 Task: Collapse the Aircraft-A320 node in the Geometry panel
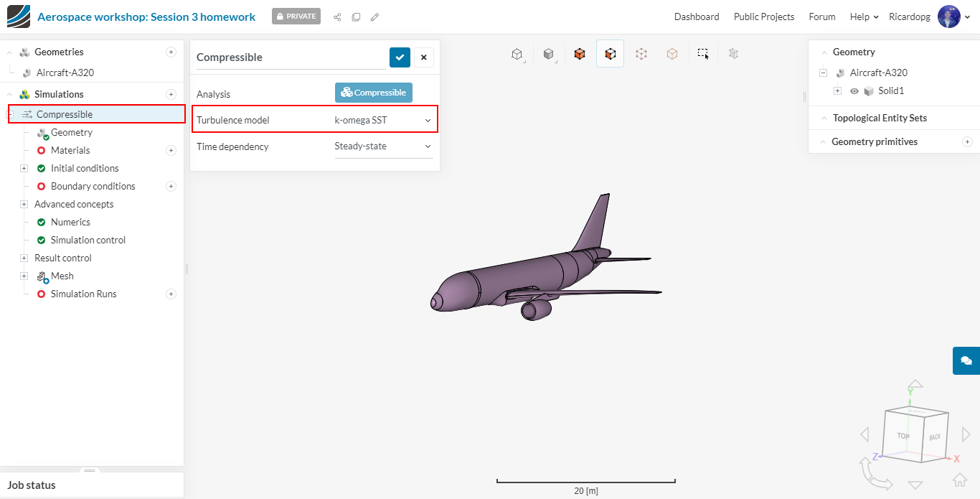[823, 73]
